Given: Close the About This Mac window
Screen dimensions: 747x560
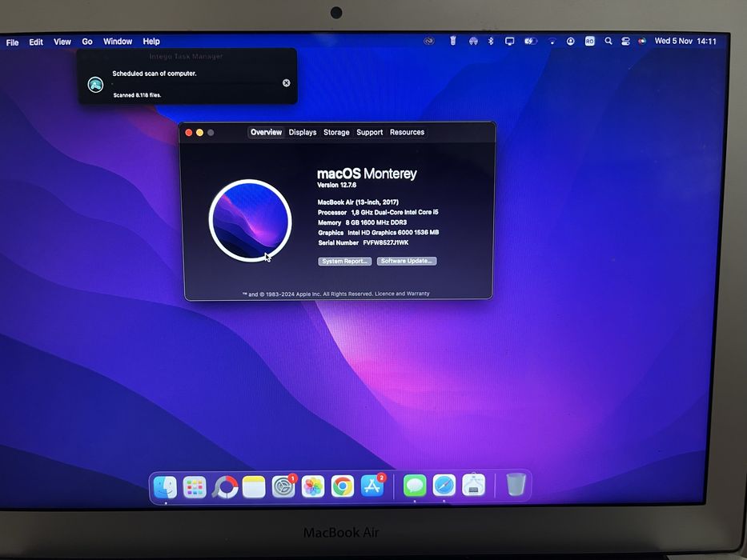Looking at the screenshot, I should click(x=189, y=133).
